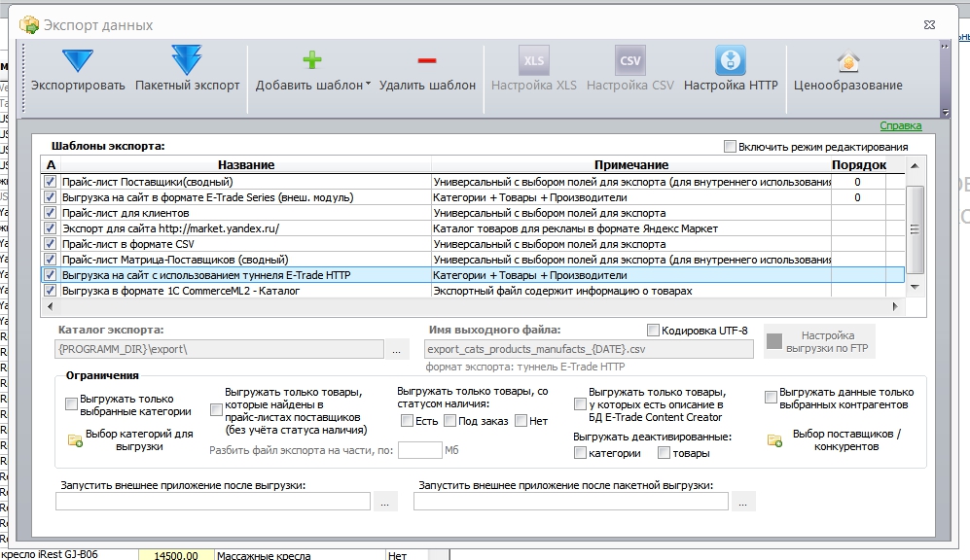Click the green plus Добавить шаблон icon
The width and height of the screenshot is (970, 560).
(311, 60)
